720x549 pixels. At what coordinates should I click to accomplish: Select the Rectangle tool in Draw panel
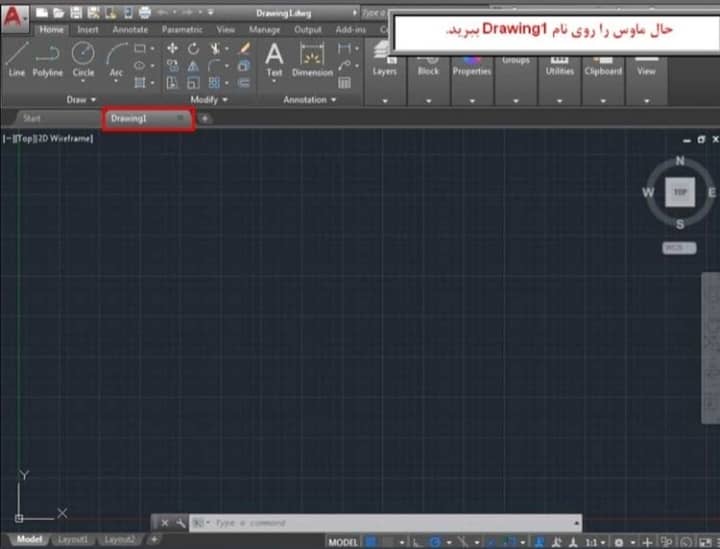point(140,48)
